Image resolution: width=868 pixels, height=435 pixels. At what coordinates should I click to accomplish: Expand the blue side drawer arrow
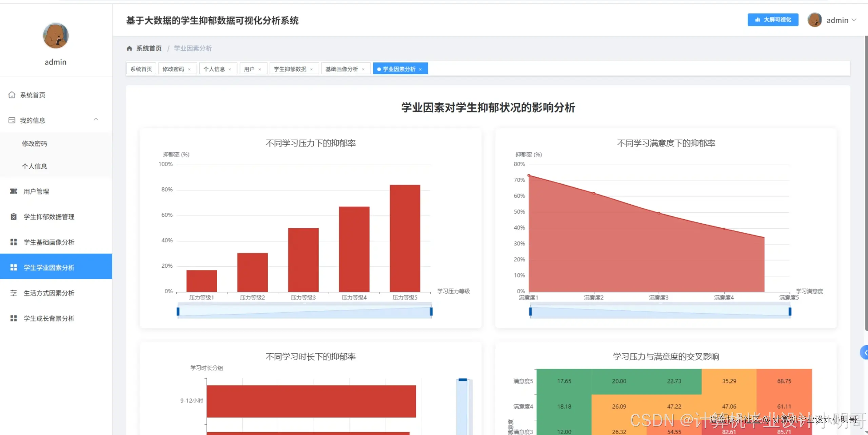865,353
